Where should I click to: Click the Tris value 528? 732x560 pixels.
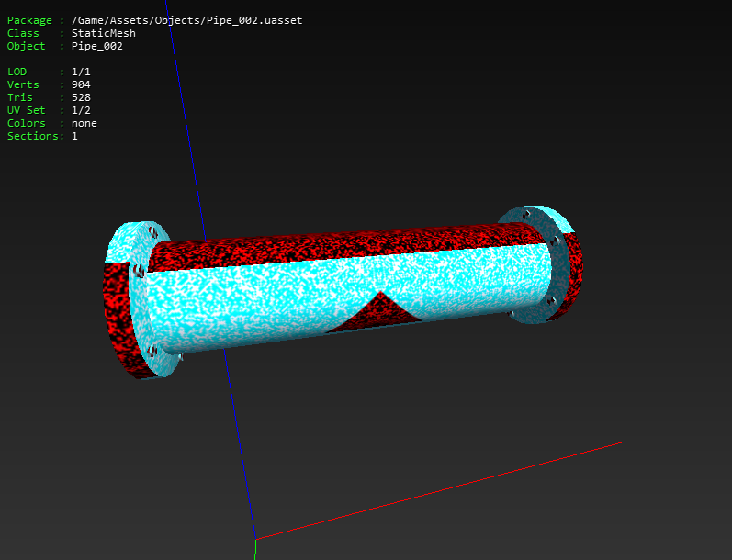pos(81,97)
